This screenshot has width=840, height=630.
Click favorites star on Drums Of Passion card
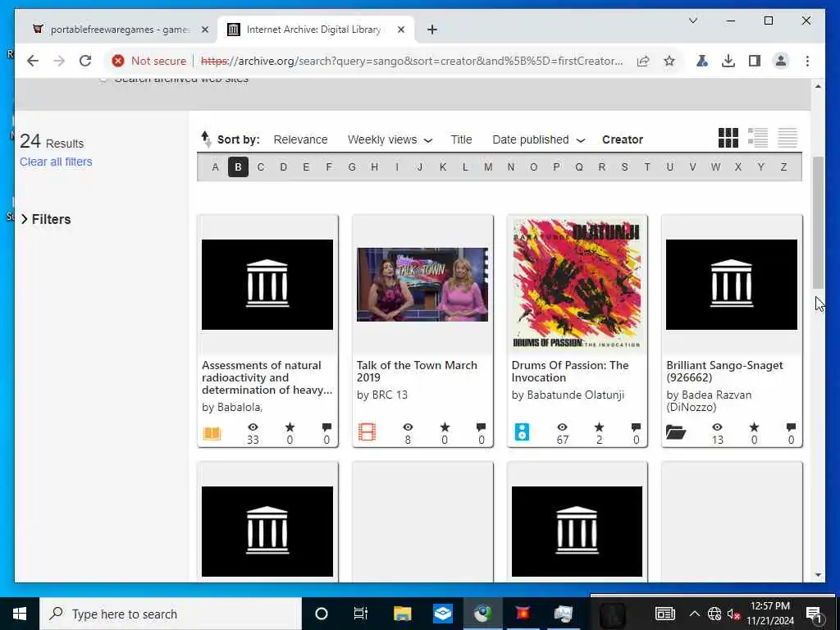pos(599,427)
